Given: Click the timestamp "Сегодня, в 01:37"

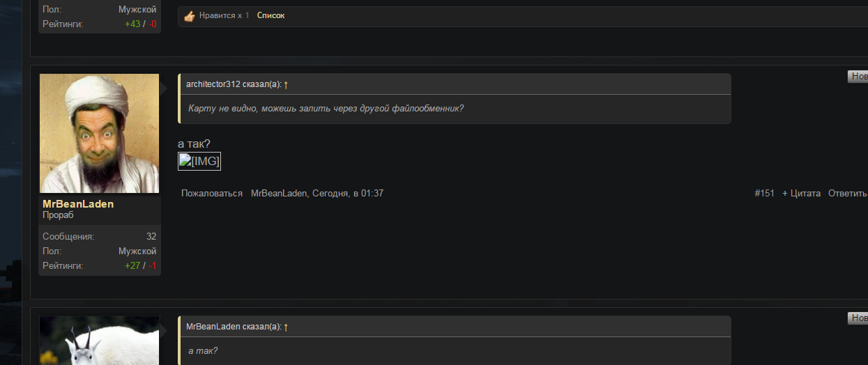Looking at the screenshot, I should pos(347,193).
